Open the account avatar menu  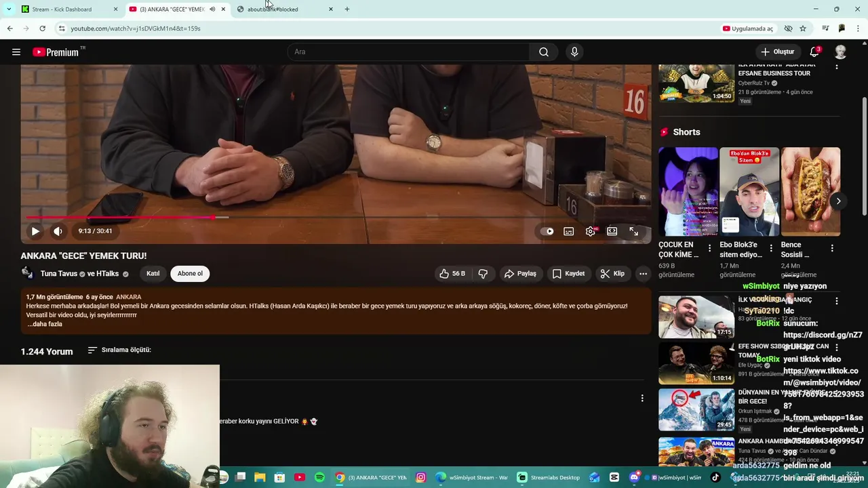(841, 52)
